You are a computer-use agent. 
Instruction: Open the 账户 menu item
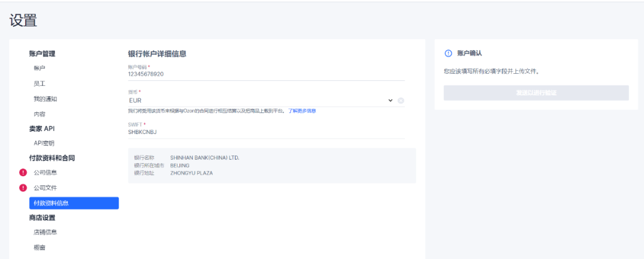pyautogui.click(x=39, y=68)
